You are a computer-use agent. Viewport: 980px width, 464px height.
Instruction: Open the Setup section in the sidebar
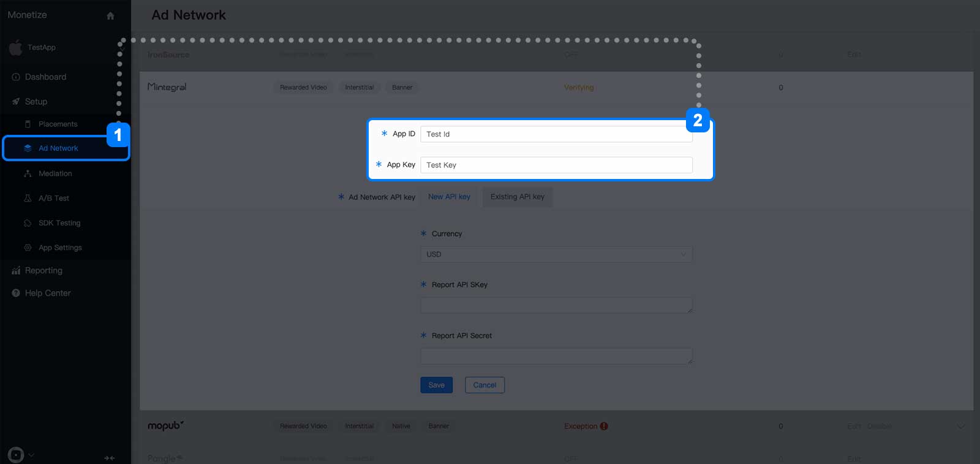pos(36,102)
